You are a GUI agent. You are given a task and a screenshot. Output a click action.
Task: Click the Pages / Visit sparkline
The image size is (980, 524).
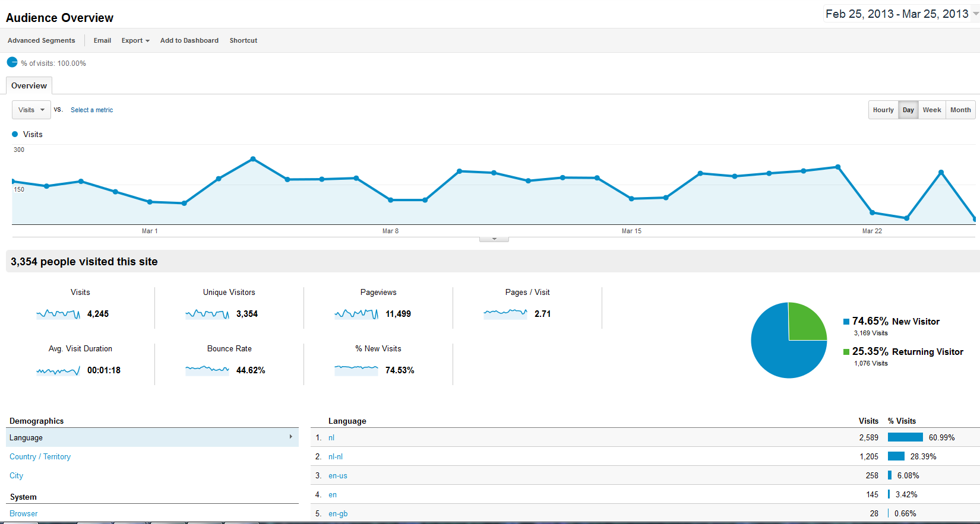[x=505, y=314]
